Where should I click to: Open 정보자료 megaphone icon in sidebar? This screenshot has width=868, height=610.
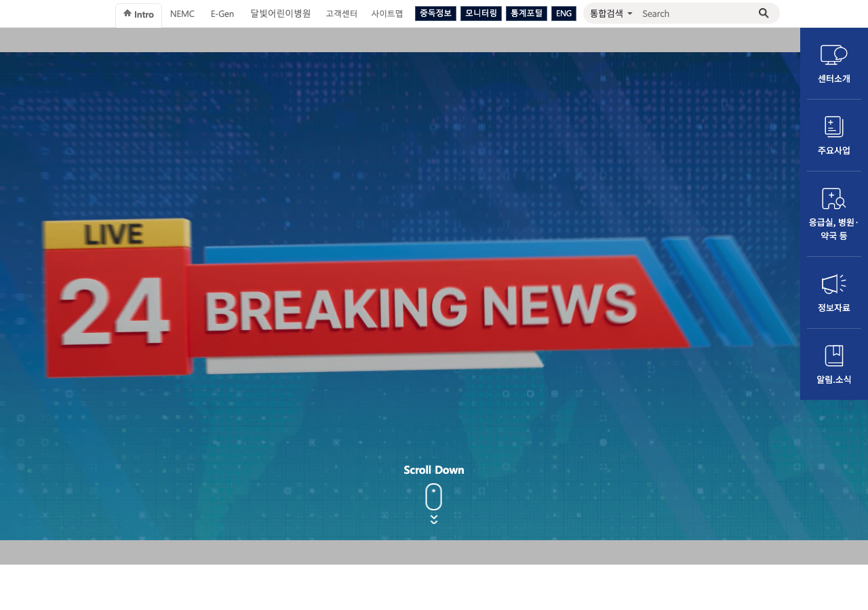click(x=834, y=284)
